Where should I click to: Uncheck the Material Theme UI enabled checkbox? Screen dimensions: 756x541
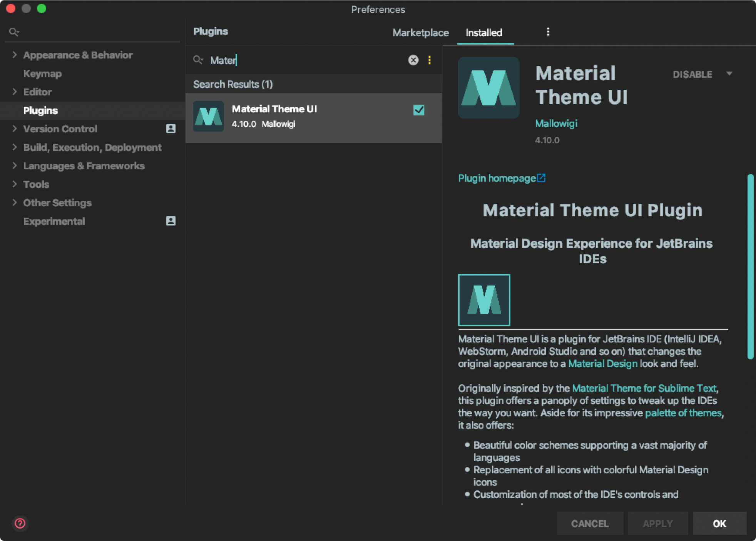point(419,110)
